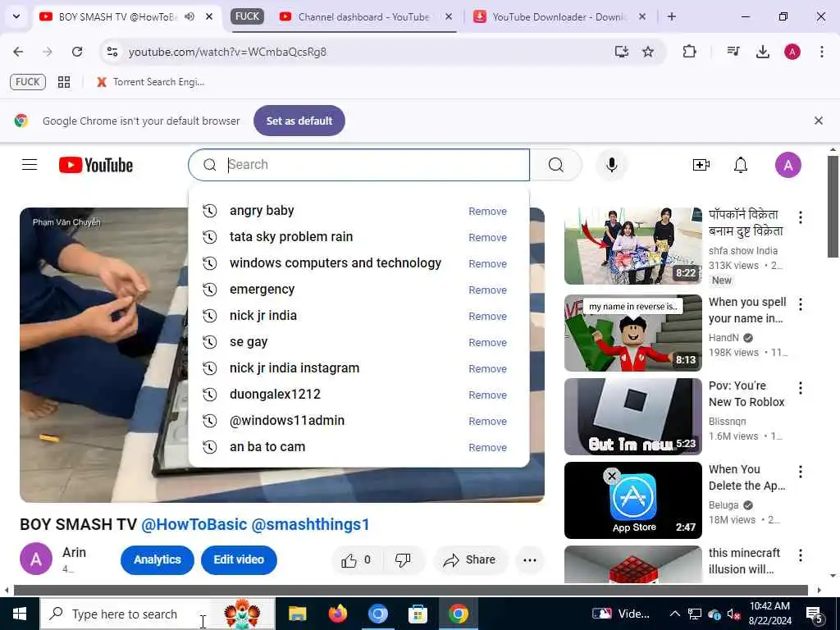This screenshot has width=840, height=630.
Task: Open the site information icon in the address bar
Action: pos(112,52)
